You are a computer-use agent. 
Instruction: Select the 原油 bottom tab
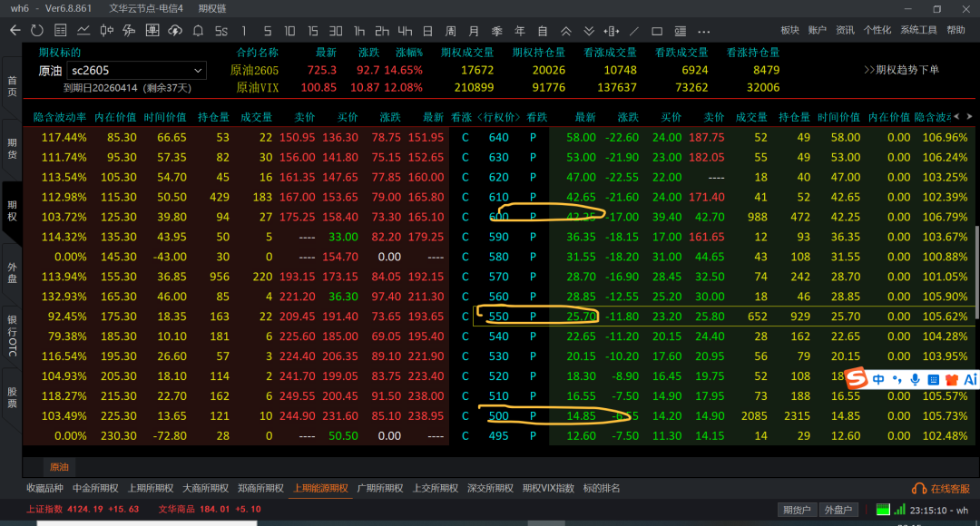click(59, 467)
